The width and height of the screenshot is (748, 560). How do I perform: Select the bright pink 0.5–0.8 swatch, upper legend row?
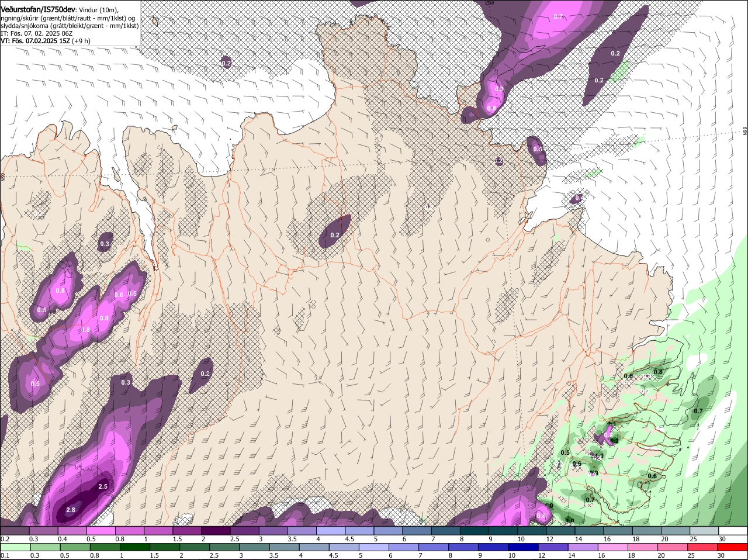tap(101, 531)
